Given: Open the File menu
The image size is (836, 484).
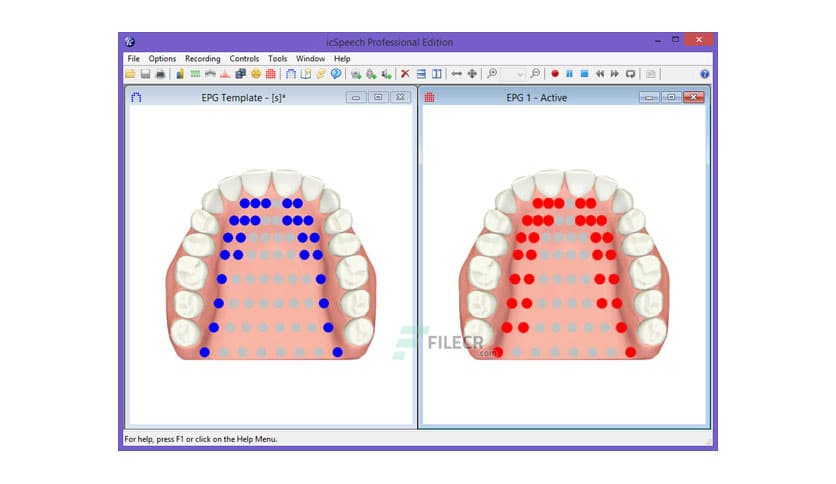Looking at the screenshot, I should tap(133, 59).
